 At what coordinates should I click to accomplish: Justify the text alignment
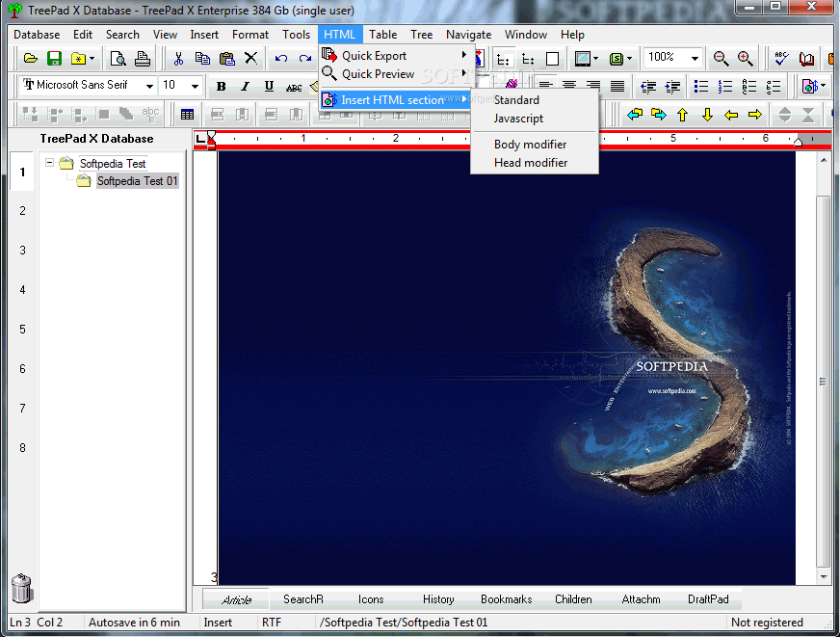pyautogui.click(x=617, y=86)
